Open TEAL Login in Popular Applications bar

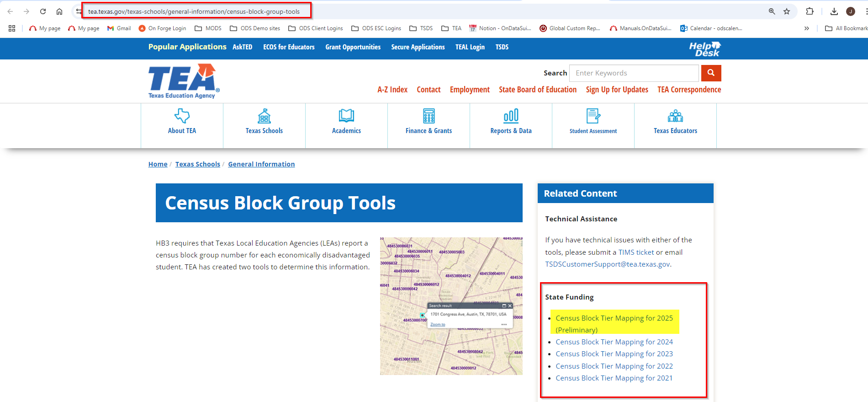point(470,47)
